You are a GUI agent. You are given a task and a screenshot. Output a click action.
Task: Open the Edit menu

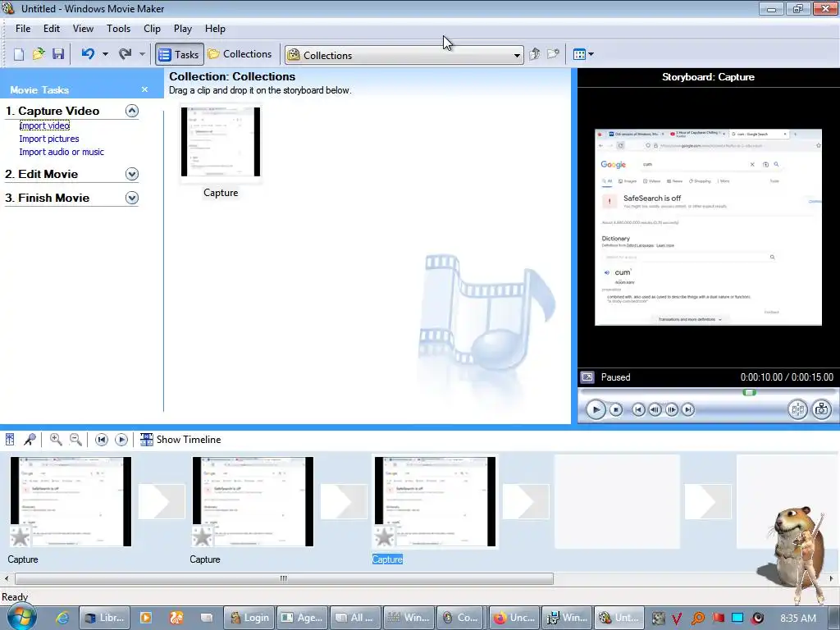coord(52,29)
